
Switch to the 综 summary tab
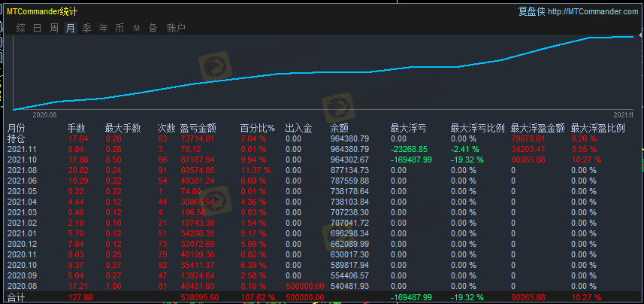(x=21, y=28)
